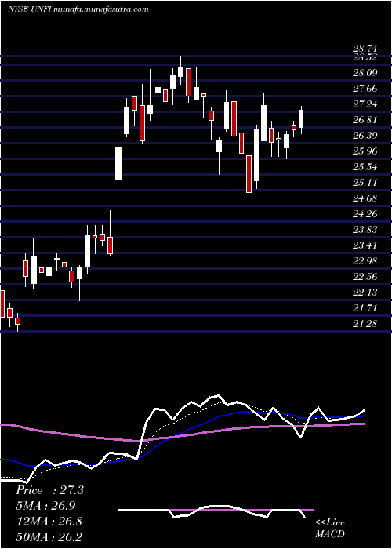Image resolution: width=392 pixels, height=549 pixels.
Task: Click the 21.28 price axis label
Action: (x=365, y=323)
